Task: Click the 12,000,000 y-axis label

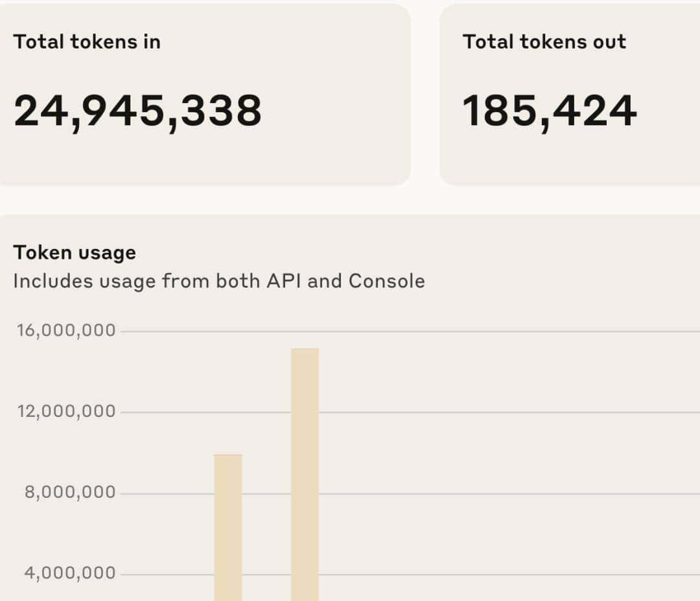Action: coord(66,412)
